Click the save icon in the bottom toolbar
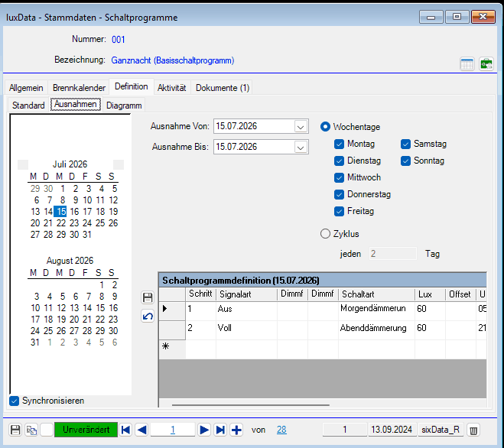Image resolution: width=504 pixels, height=448 pixels. pos(15,430)
